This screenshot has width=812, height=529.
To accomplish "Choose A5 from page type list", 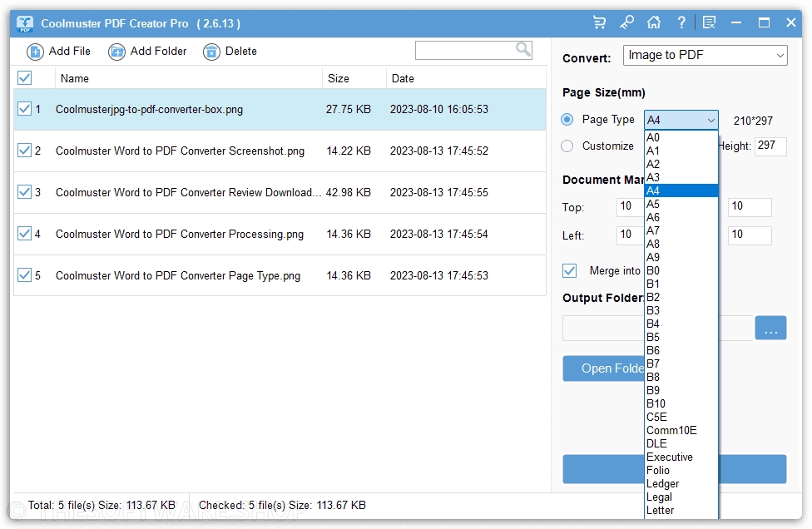I will [681, 204].
